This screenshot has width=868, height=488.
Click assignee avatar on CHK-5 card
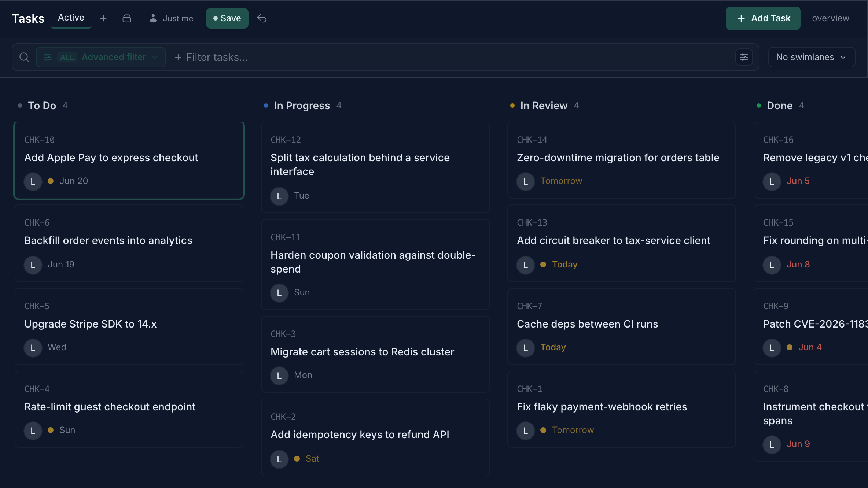(33, 348)
